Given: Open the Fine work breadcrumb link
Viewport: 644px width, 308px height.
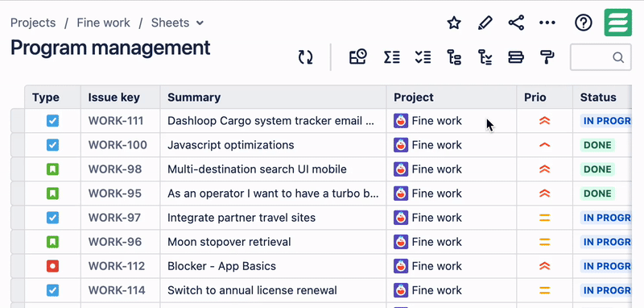Looking at the screenshot, I should [x=104, y=23].
